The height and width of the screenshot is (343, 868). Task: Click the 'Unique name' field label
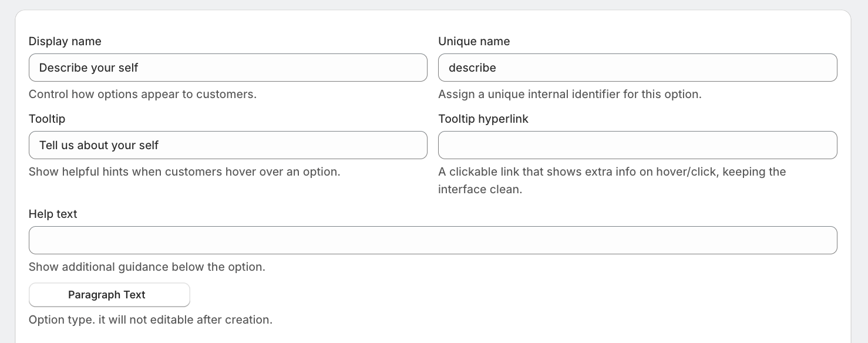click(474, 41)
